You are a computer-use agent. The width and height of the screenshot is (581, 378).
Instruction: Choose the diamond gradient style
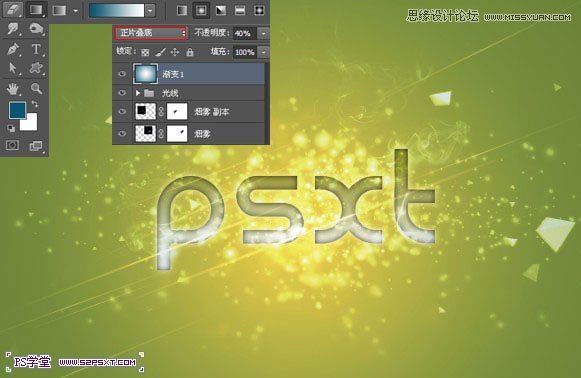point(259,10)
